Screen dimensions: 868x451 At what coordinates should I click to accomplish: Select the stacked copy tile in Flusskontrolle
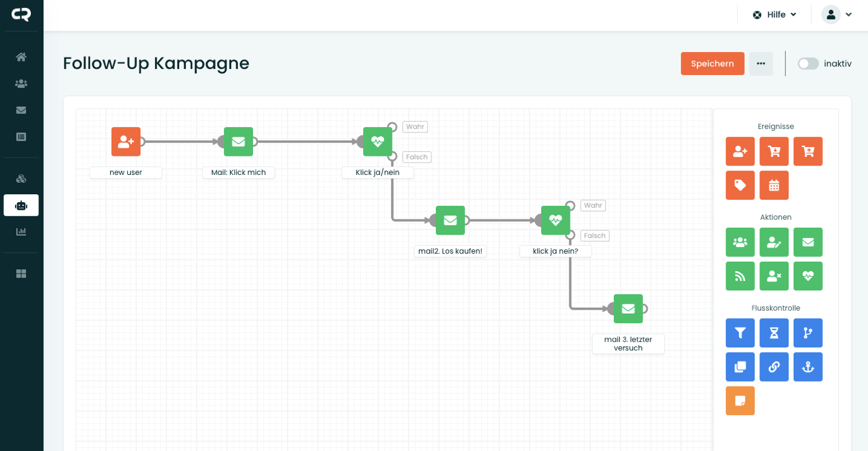tap(740, 367)
